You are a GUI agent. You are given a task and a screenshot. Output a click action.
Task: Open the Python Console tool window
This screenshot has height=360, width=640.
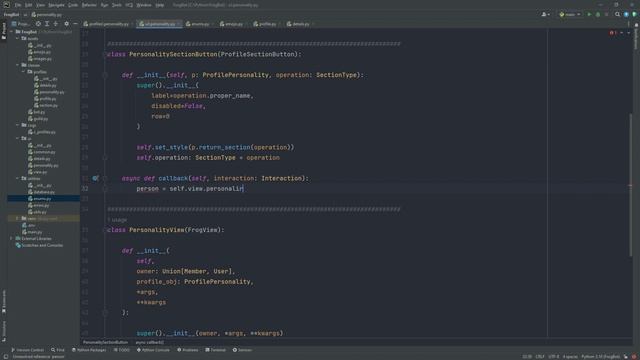(x=153, y=350)
